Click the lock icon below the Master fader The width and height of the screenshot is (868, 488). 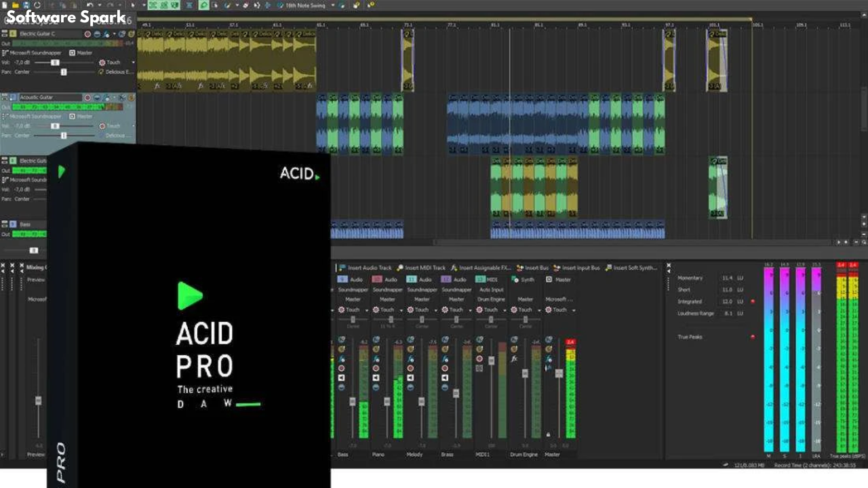coord(548,434)
